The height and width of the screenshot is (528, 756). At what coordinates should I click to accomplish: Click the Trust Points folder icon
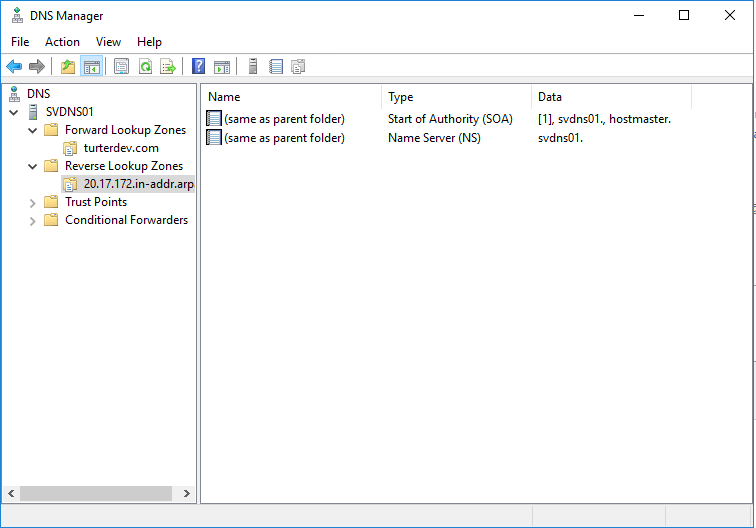tap(51, 202)
